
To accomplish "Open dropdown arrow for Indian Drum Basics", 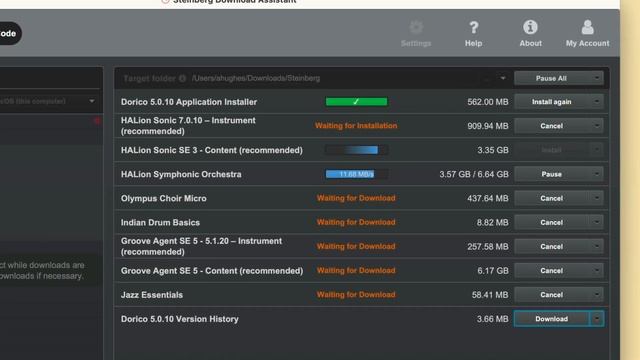I will click(x=597, y=222).
